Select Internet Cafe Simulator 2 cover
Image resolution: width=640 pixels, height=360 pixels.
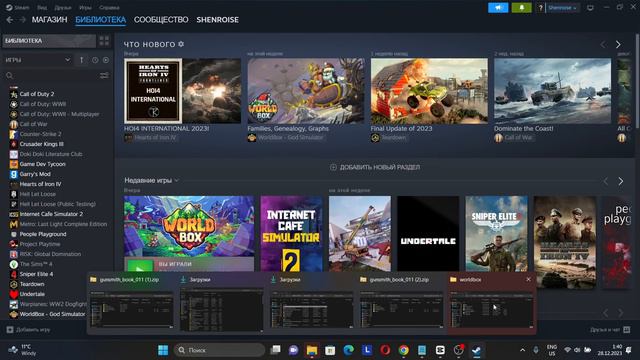291,233
